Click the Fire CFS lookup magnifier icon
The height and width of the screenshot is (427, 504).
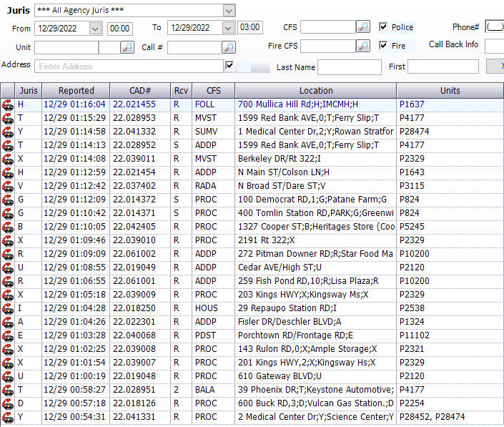tap(363, 46)
